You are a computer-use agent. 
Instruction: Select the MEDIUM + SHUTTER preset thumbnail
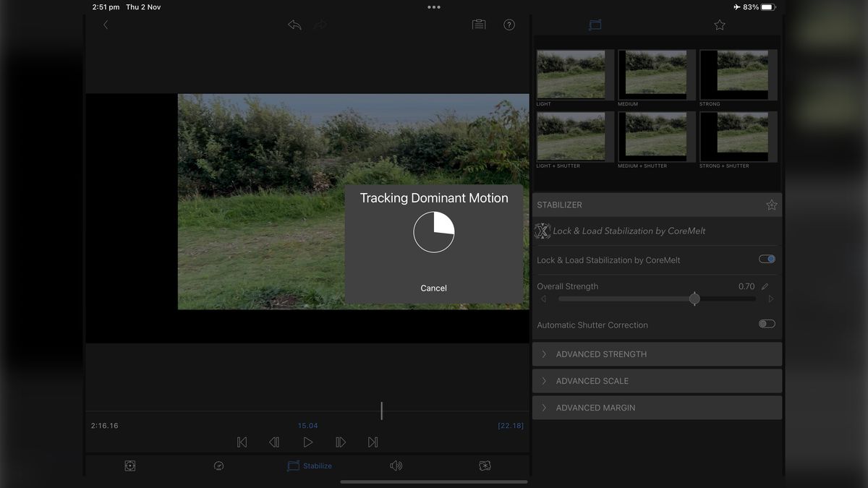656,137
